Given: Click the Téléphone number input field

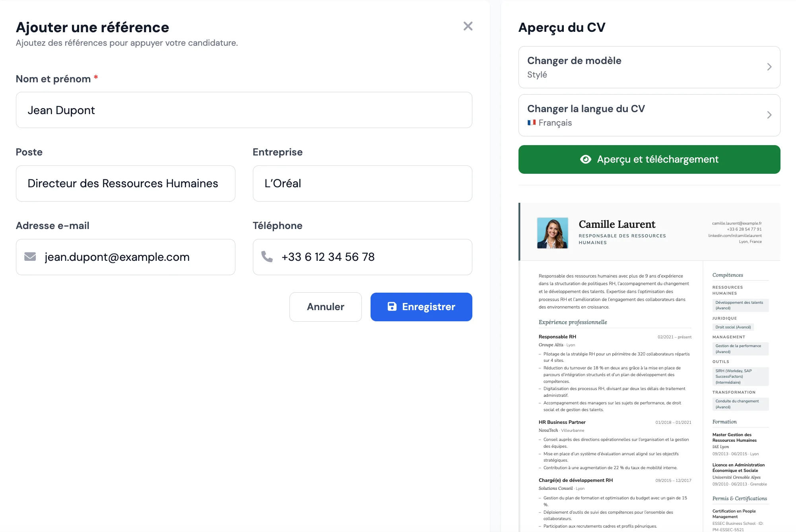Looking at the screenshot, I should pyautogui.click(x=362, y=257).
